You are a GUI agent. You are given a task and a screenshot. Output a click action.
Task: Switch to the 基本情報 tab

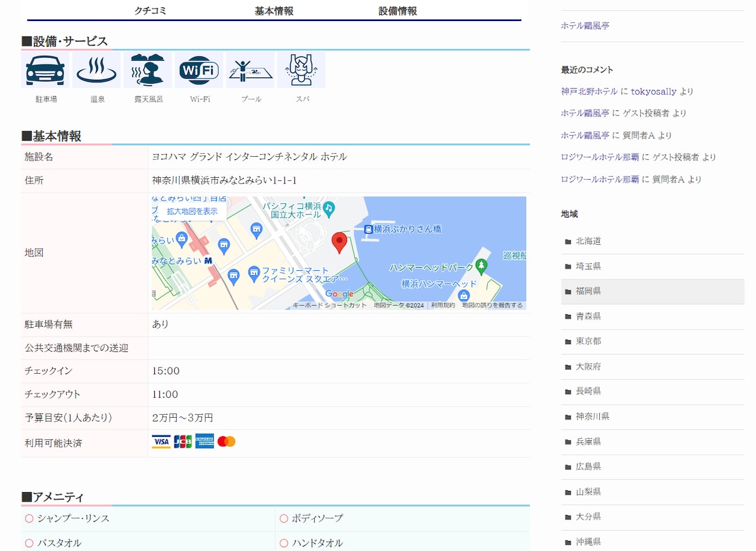(x=274, y=11)
